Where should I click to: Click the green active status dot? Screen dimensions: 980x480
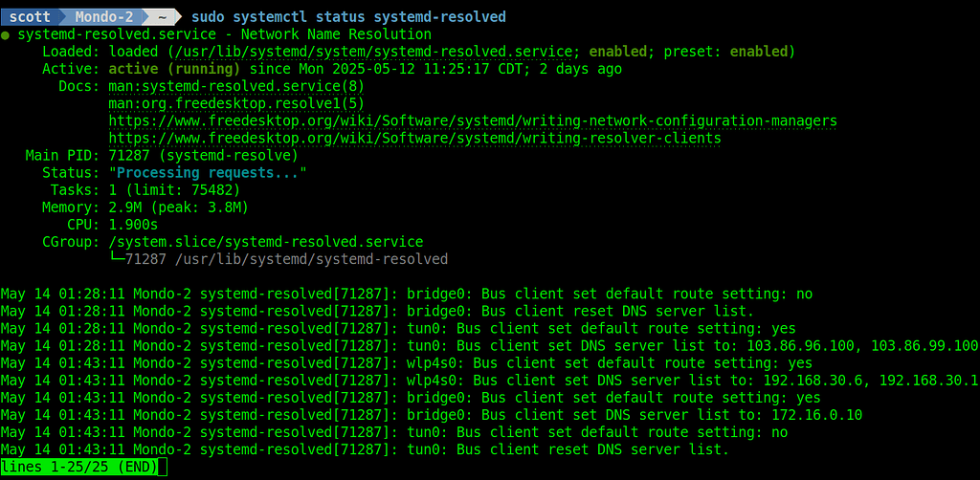click(6, 35)
